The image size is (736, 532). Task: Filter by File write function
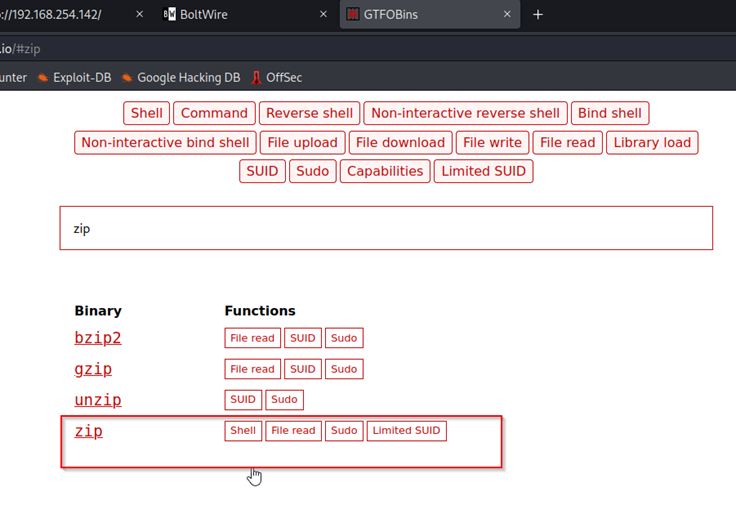492,142
